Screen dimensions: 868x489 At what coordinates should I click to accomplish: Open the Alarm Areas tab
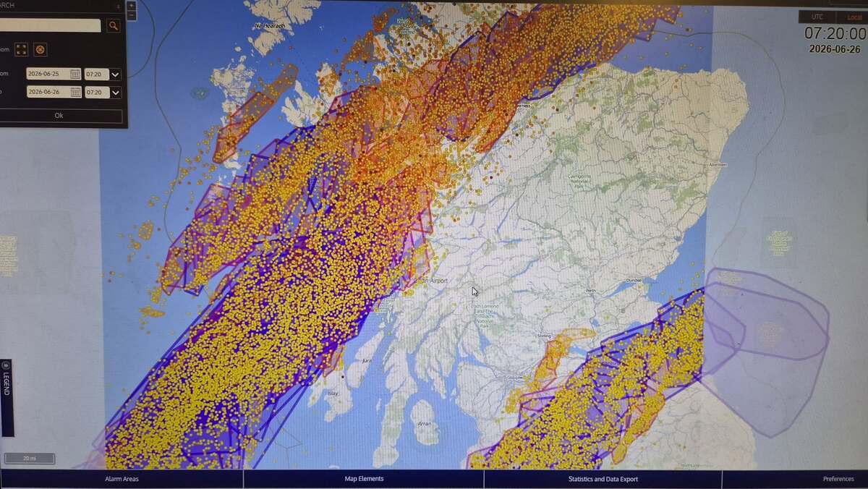click(x=122, y=479)
